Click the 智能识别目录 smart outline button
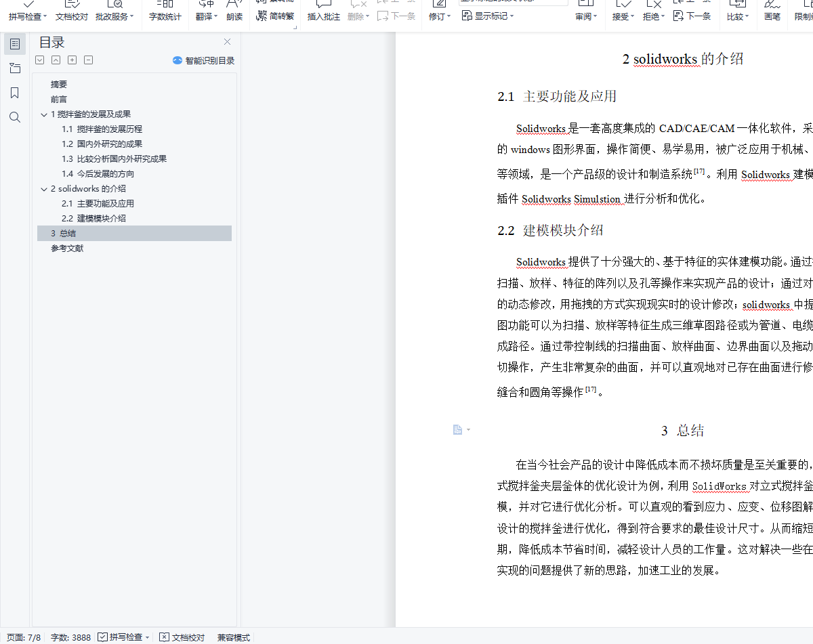The image size is (813, 644). [x=203, y=60]
